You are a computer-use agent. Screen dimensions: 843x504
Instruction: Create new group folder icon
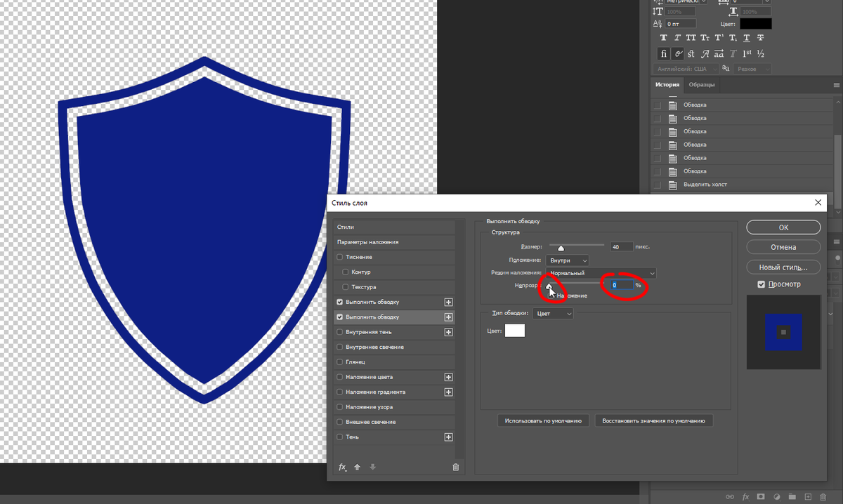[x=792, y=496]
